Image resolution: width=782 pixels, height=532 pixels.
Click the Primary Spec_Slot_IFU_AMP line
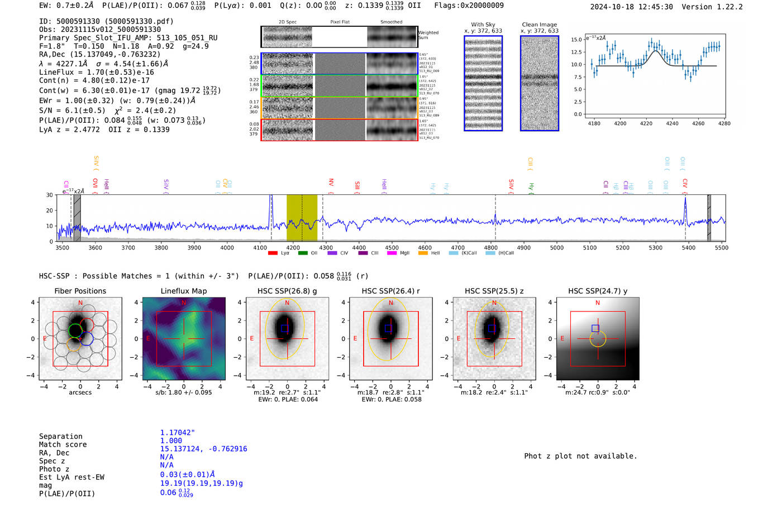[128, 38]
